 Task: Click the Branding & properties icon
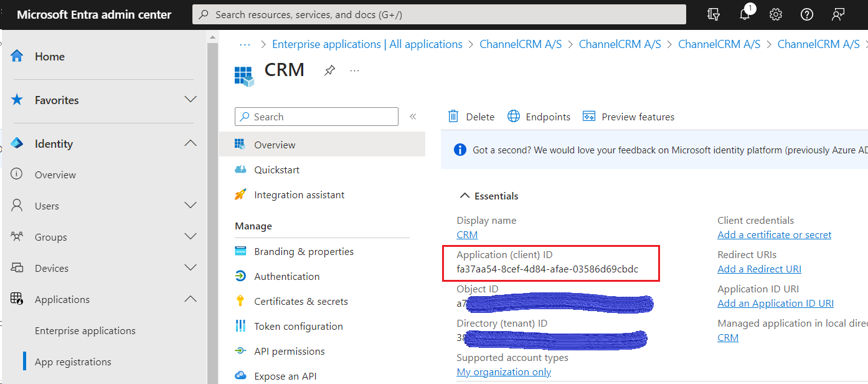click(x=240, y=251)
